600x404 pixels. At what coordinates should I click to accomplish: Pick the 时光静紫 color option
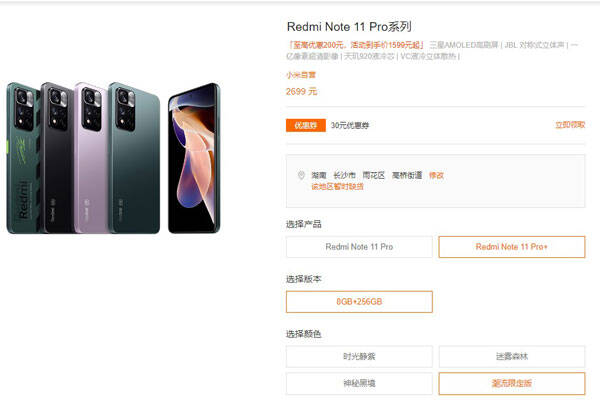tap(359, 357)
